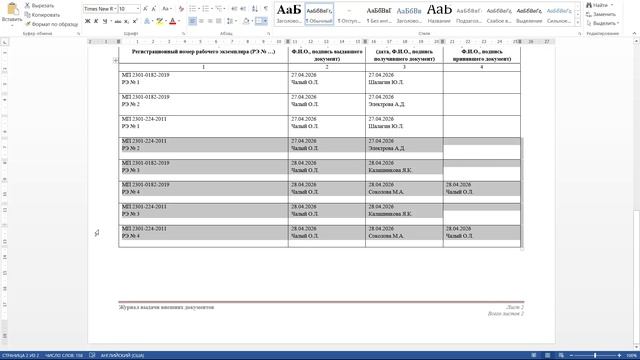Decrease font size with shrink font icon

click(154, 9)
